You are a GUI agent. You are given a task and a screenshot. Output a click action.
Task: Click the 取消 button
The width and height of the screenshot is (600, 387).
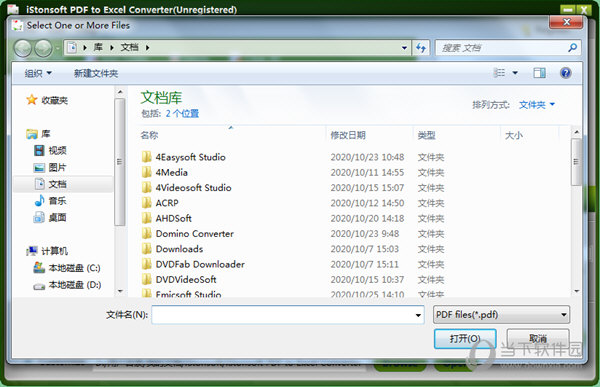(538, 338)
